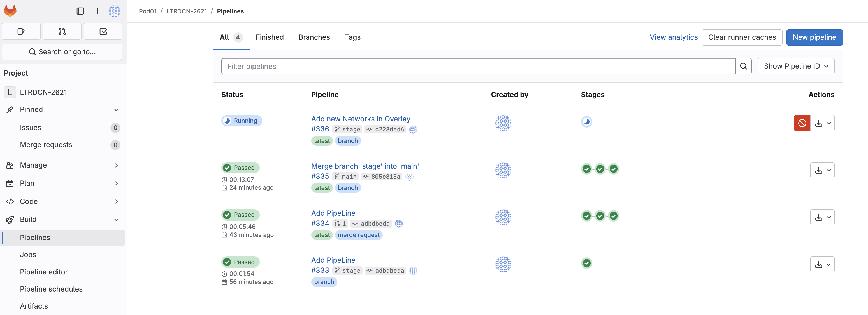This screenshot has height=315, width=868.
Task: Click the GitLab logo home icon
Action: pyautogui.click(x=10, y=11)
